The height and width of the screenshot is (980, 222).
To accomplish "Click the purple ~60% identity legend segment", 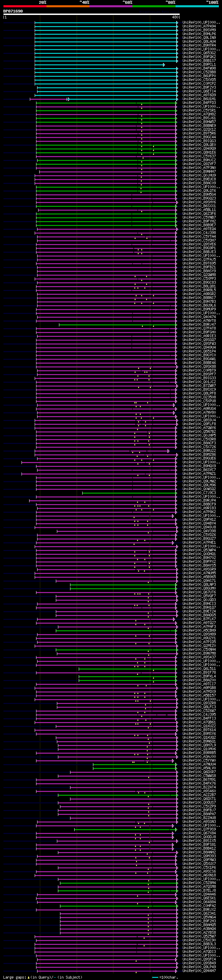I will (x=111, y=6).
